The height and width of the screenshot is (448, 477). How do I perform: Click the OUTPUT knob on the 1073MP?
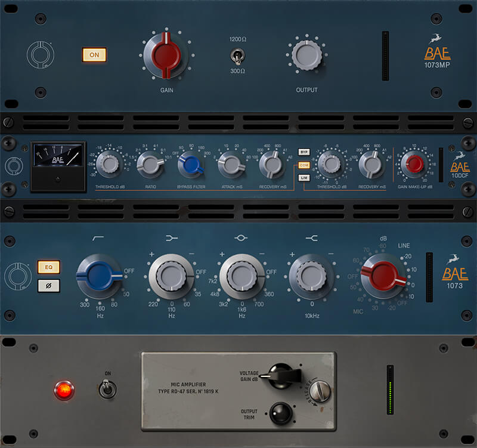click(306, 55)
